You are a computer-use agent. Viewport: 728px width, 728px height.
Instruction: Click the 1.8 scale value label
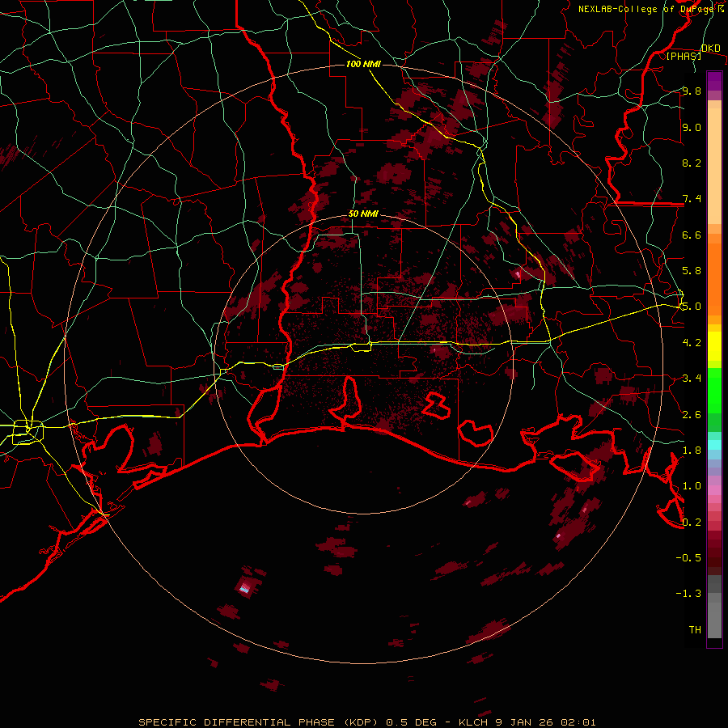pyautogui.click(x=692, y=451)
